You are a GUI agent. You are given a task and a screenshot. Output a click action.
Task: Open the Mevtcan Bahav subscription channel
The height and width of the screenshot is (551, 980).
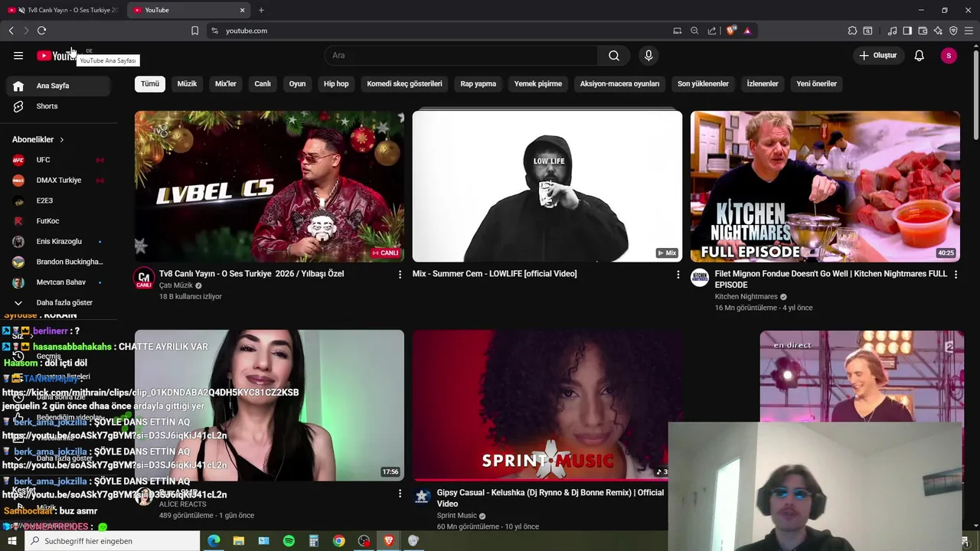pos(58,282)
